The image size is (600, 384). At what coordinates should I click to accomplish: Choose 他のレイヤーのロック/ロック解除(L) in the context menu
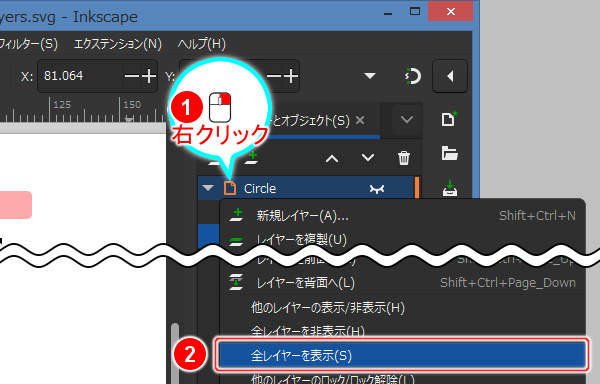pyautogui.click(x=403, y=379)
